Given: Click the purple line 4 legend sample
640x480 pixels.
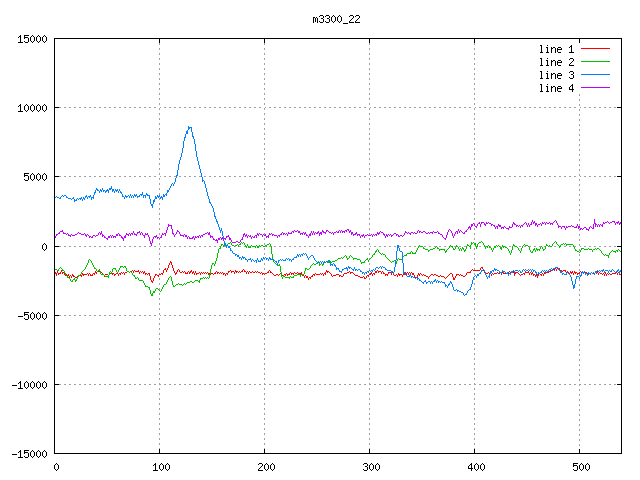Looking at the screenshot, I should point(595,88).
